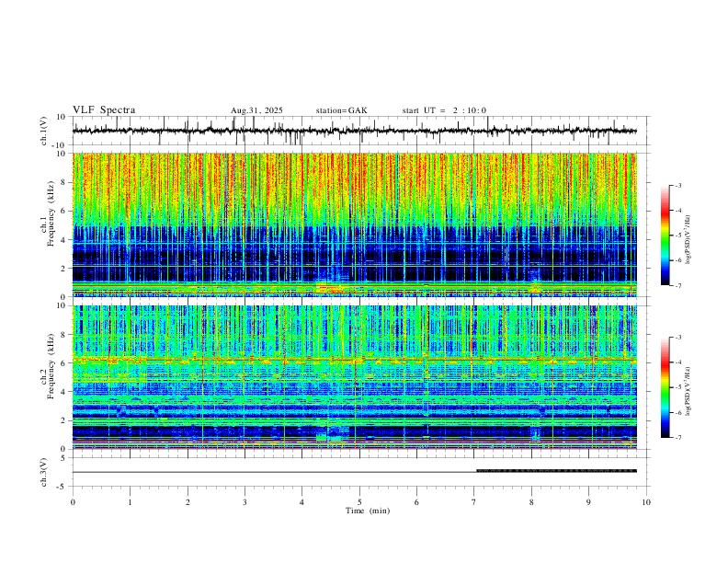Click the "8" kHz tick on ch.1 spectrogram
Image resolution: width=728 pixels, height=563 pixels.
(x=65, y=182)
